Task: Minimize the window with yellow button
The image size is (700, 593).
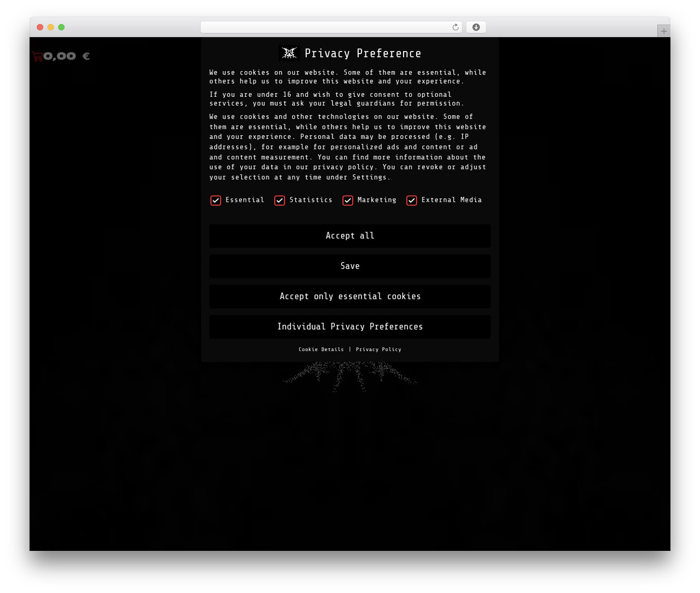Action: point(51,27)
